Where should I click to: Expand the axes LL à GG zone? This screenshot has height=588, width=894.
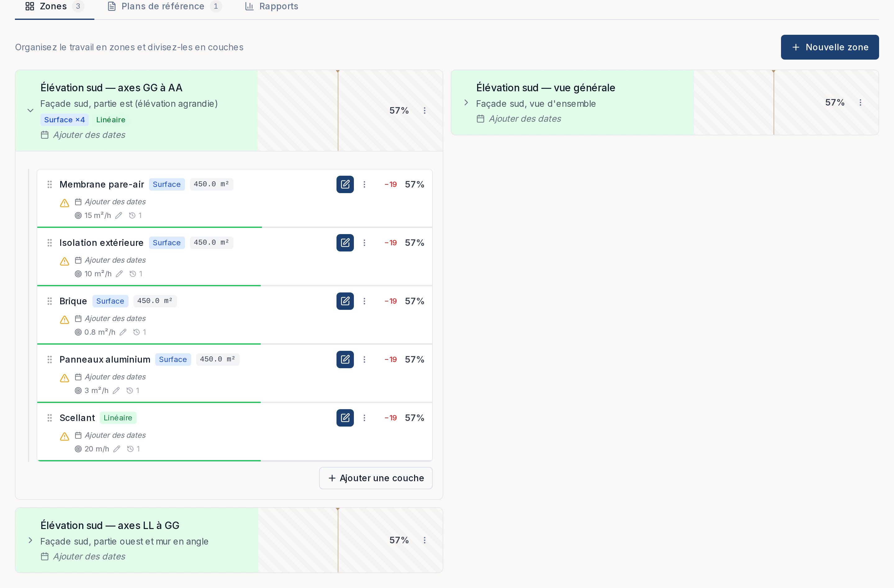point(30,540)
